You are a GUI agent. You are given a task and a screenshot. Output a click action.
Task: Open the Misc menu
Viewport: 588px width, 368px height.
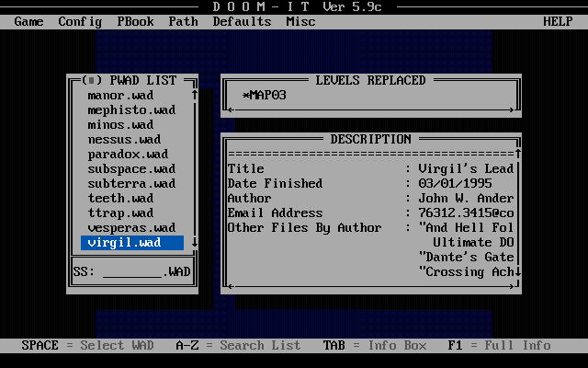coord(300,22)
